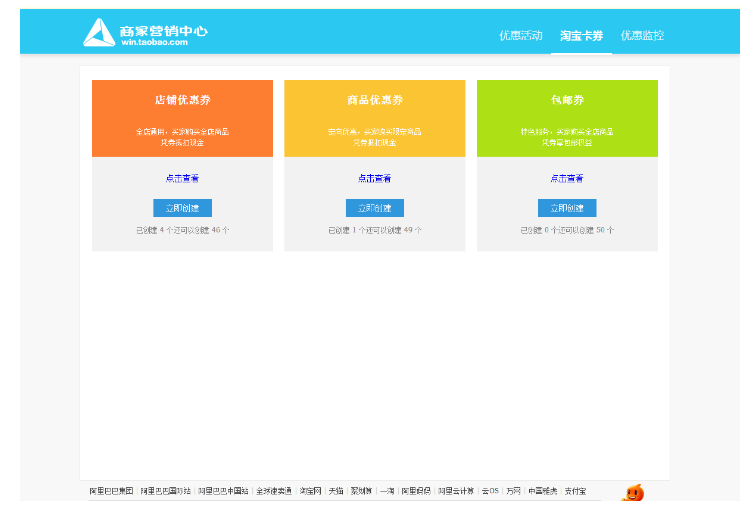Screen dimensions: 752x506
Task: Click 立即创建 for 店铺优惠券
Action: [x=182, y=208]
